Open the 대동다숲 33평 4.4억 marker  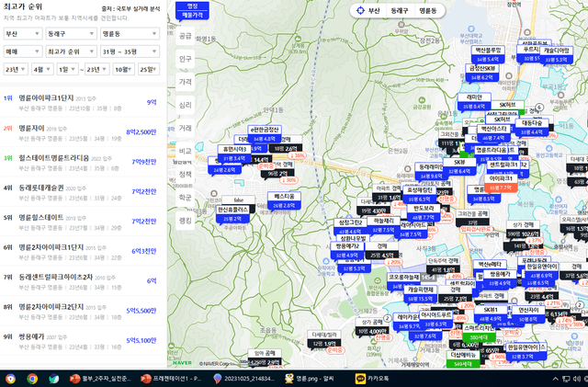(532, 127)
